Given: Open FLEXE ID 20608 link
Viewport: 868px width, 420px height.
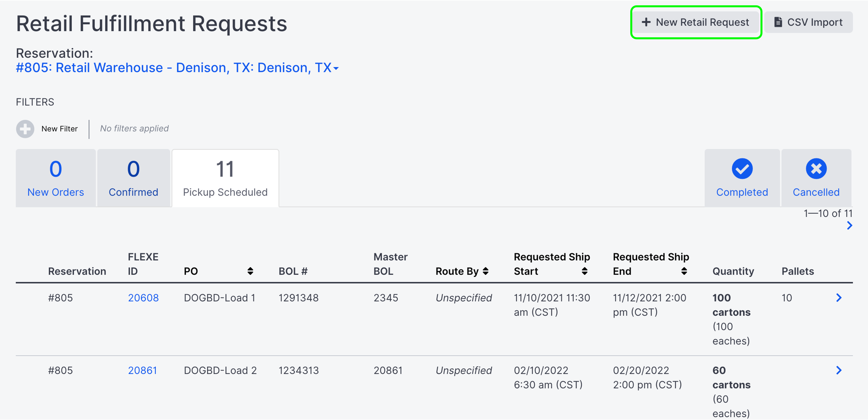Looking at the screenshot, I should click(143, 298).
